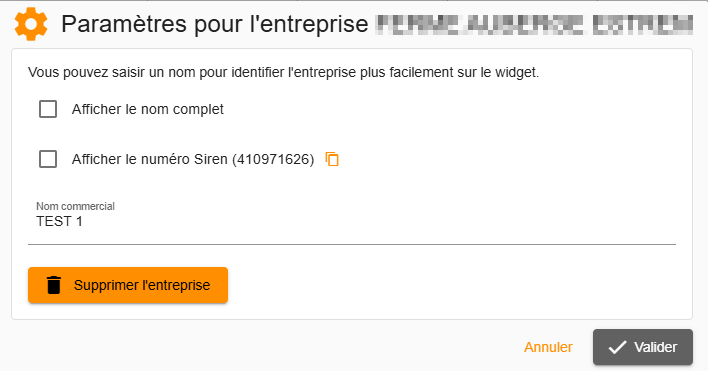Image resolution: width=708 pixels, height=371 pixels.
Task: Click the small Nom commercial field label
Action: coord(75,206)
